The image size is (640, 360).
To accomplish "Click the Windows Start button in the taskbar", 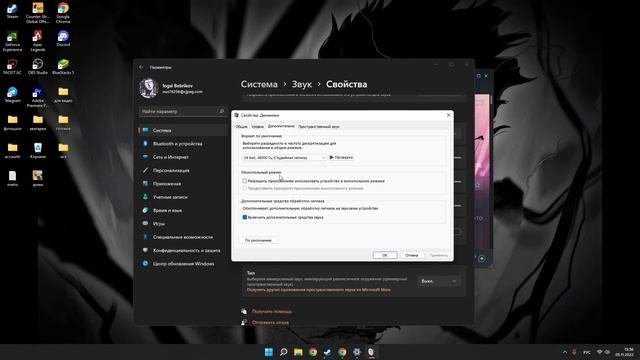I will point(269,352).
